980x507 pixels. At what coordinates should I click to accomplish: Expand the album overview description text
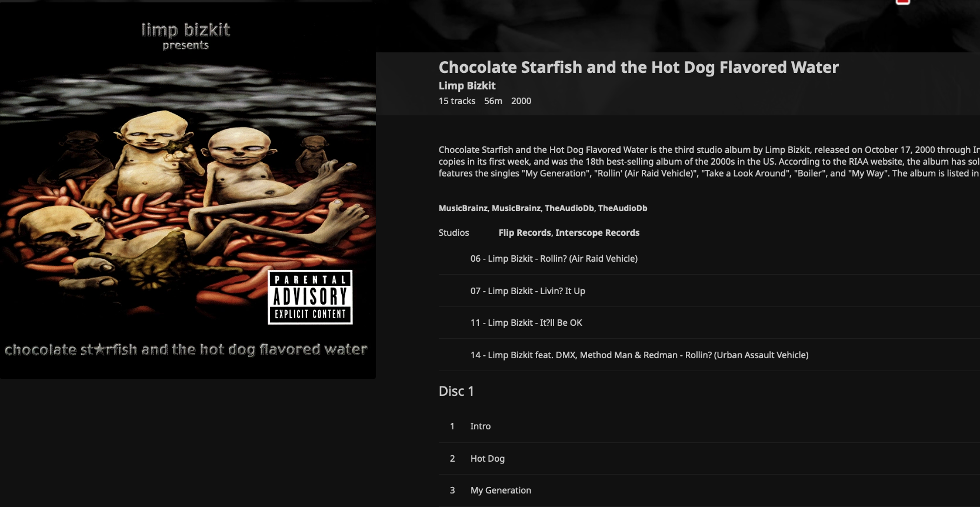[709, 162]
